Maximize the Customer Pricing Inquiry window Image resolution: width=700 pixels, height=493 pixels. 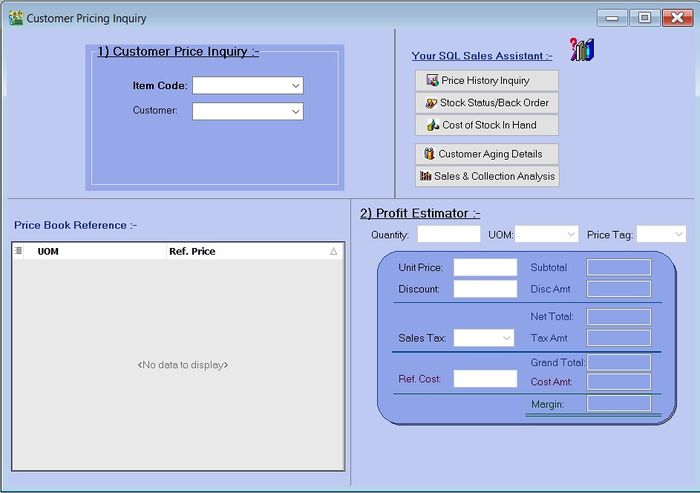pos(644,18)
